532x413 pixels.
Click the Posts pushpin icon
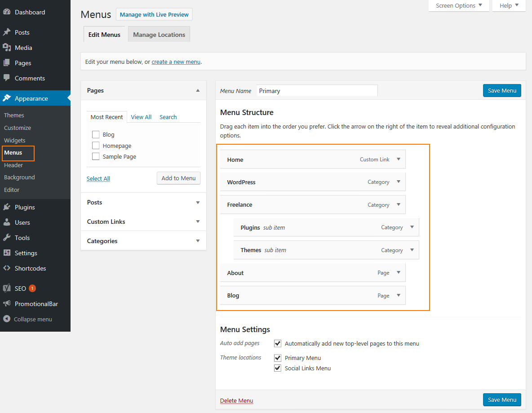click(x=7, y=32)
